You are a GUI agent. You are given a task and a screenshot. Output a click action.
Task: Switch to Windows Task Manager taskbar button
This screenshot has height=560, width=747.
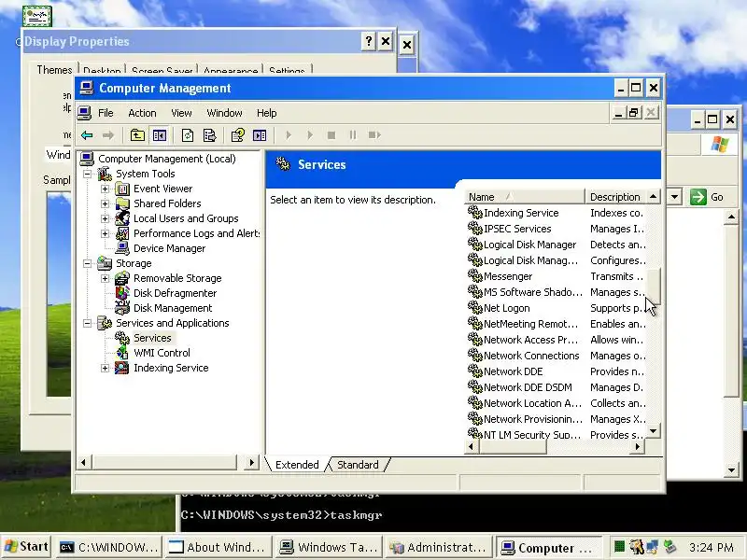point(330,547)
